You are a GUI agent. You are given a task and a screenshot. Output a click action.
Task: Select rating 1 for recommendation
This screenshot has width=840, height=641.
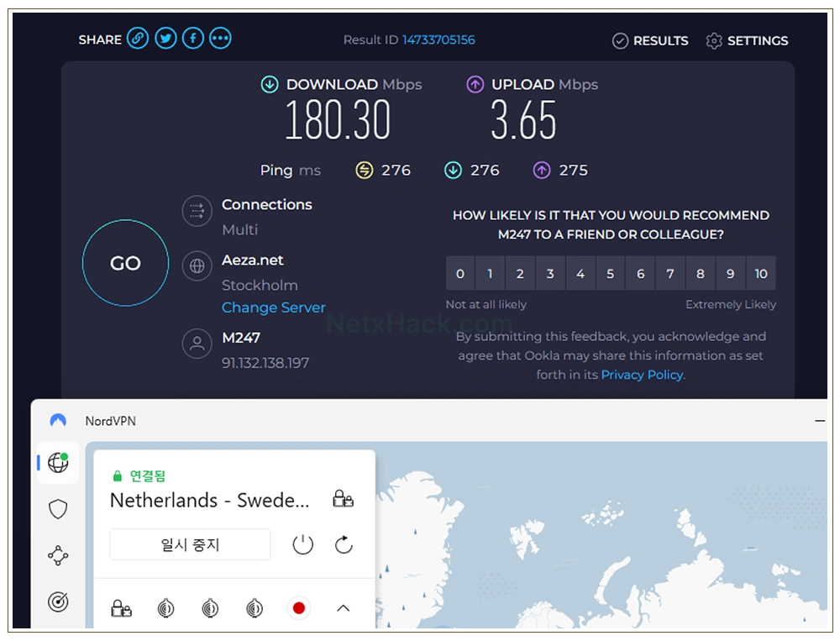coord(490,273)
